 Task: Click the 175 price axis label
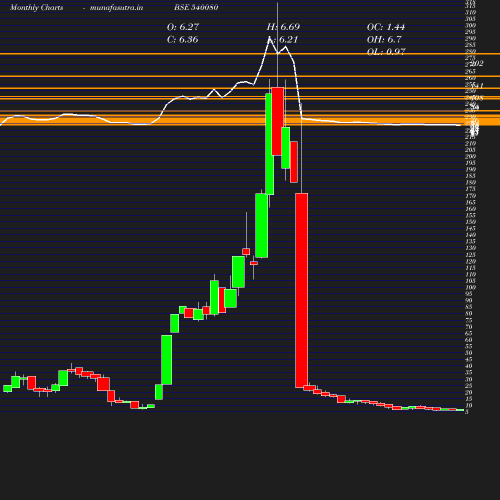470,189
